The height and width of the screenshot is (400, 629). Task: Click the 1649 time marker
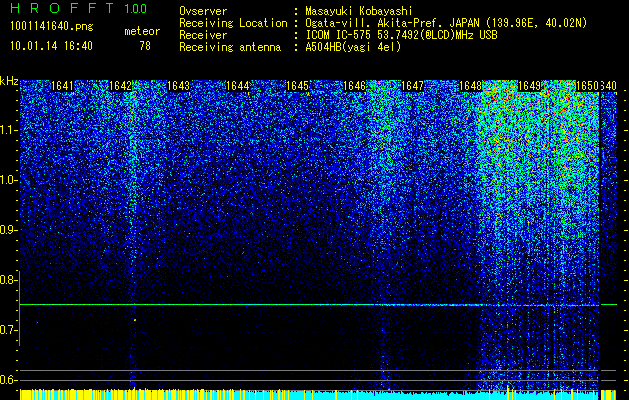click(x=530, y=86)
